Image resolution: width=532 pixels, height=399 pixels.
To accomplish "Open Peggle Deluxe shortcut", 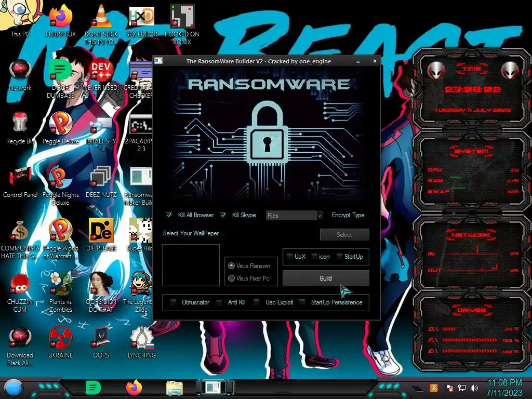I will [x=60, y=128].
